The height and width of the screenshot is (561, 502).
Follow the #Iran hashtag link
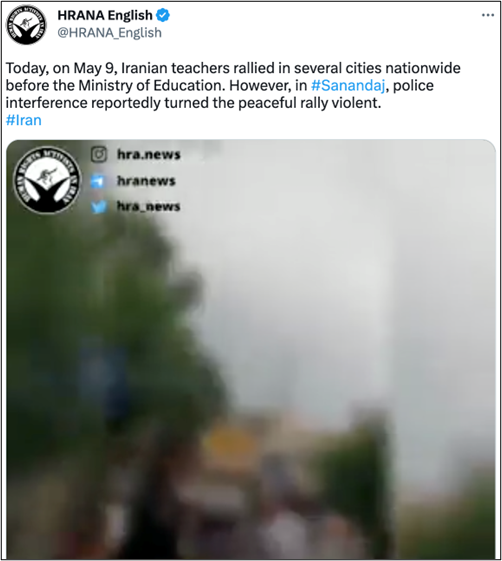pos(24,120)
